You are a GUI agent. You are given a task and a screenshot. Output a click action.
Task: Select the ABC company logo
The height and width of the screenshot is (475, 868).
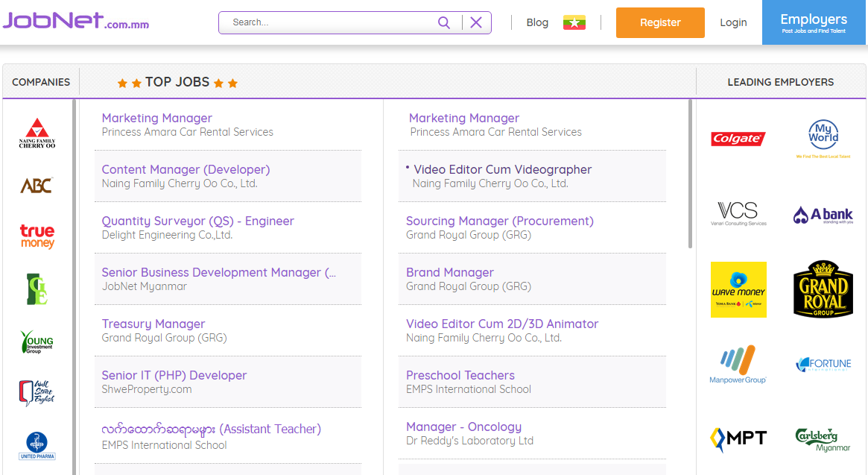tap(37, 185)
